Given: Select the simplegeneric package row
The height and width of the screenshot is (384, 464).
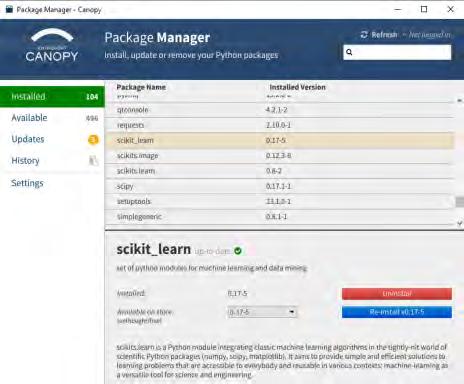Looking at the screenshot, I should coord(280,217).
